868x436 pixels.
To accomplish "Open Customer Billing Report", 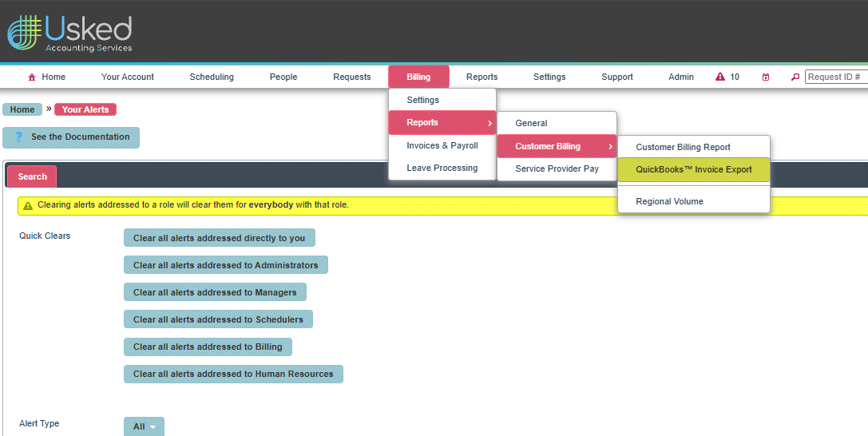I will 694,147.
